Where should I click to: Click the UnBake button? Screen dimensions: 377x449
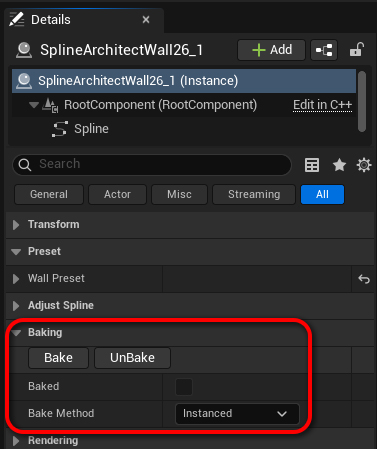132,358
